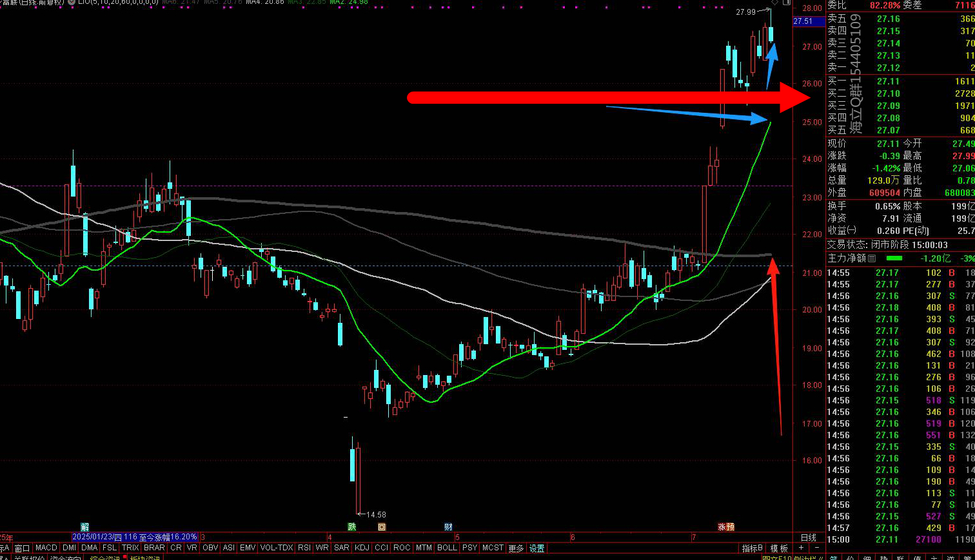
Task: Switch to the OBV indicator
Action: point(210,548)
